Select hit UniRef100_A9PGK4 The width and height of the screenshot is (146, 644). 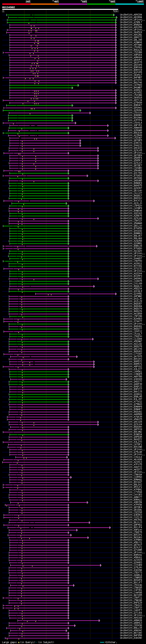coord(131,55)
